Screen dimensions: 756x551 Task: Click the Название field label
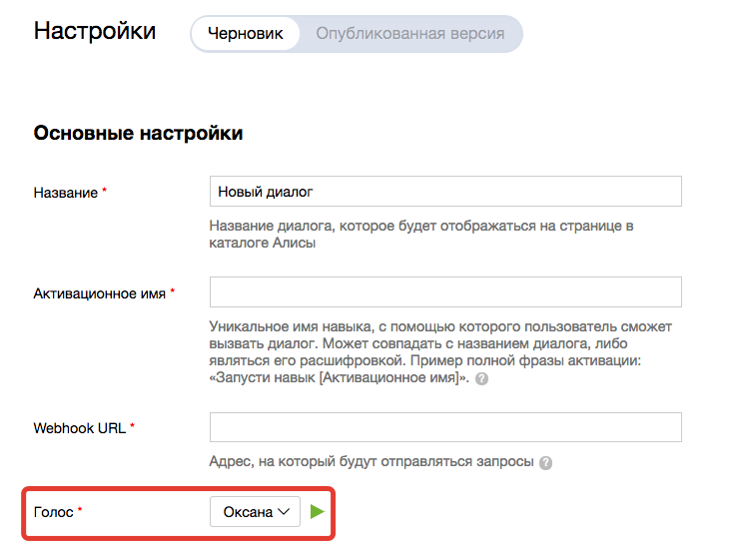[65, 192]
